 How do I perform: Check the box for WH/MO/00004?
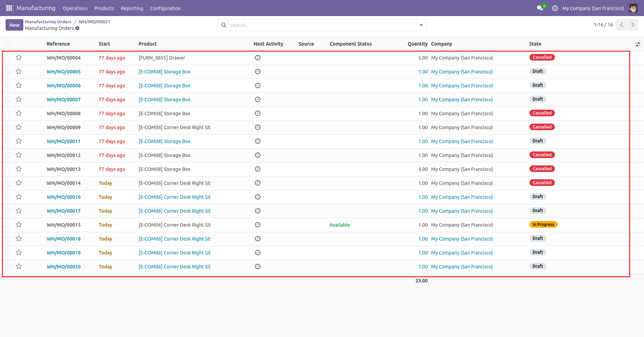(x=8, y=57)
